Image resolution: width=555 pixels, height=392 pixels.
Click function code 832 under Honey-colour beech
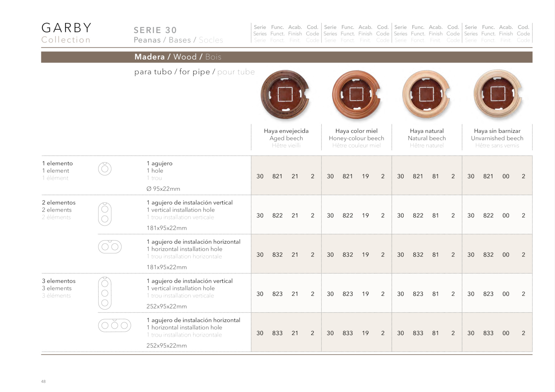click(348, 254)
